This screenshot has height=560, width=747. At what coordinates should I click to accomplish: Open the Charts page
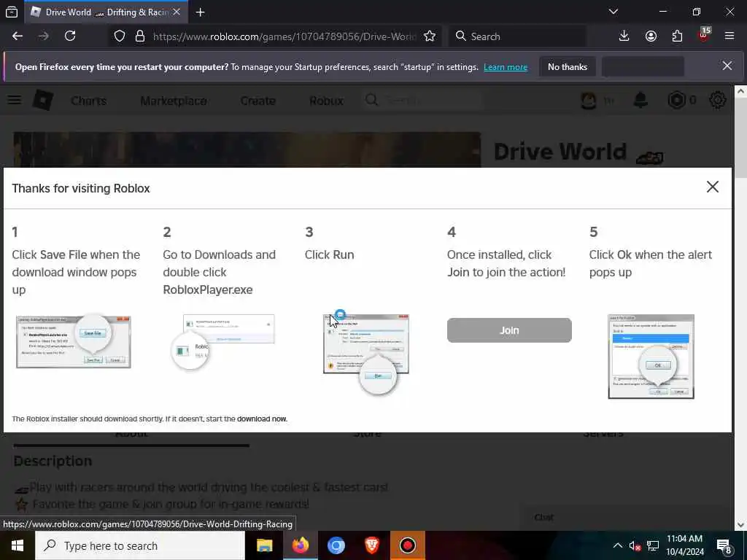coord(88,101)
